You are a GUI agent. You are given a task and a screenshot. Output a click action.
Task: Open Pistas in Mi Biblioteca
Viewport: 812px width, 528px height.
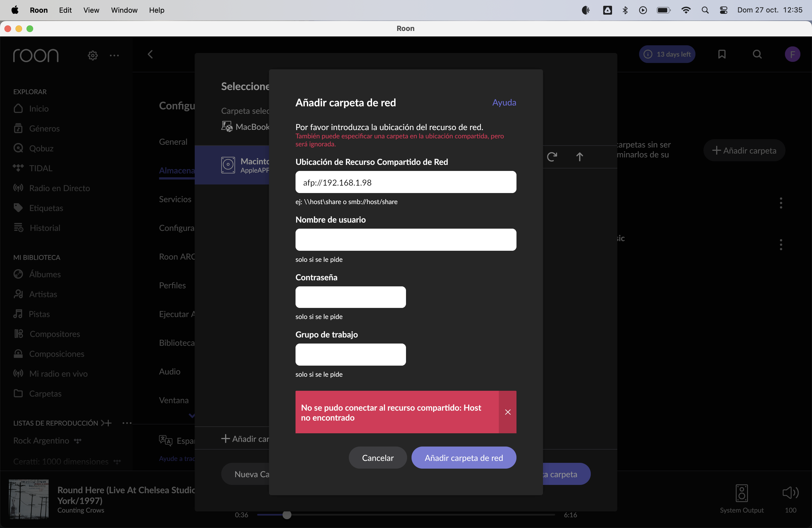[31, 314]
